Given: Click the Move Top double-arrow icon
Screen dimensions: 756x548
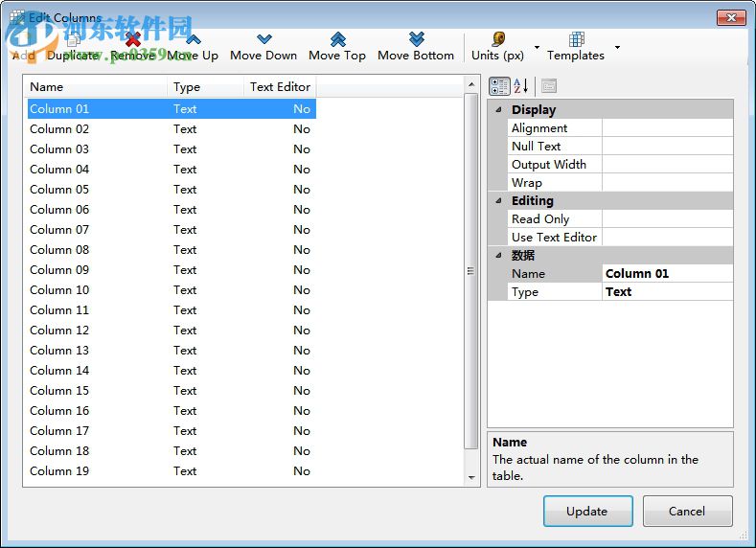Looking at the screenshot, I should point(338,39).
